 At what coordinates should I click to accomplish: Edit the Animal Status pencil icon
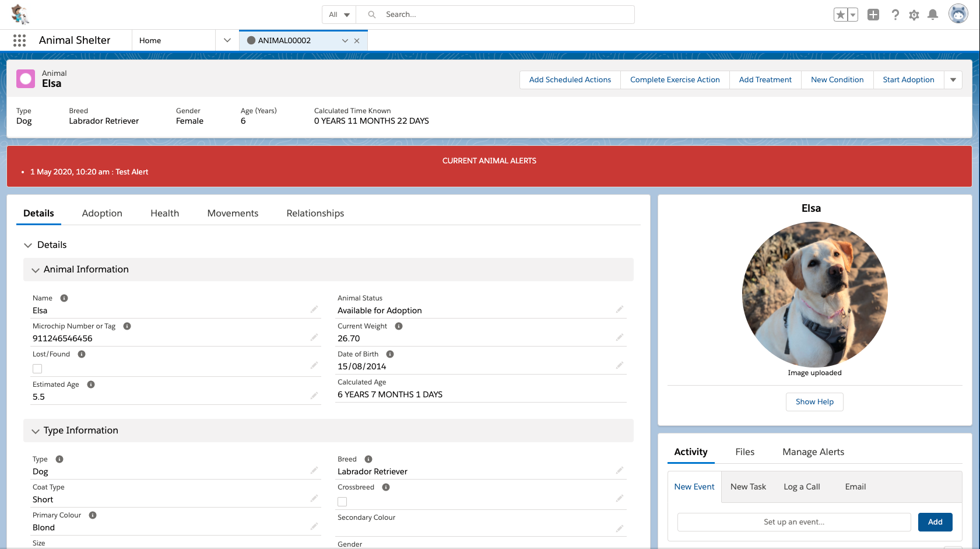pyautogui.click(x=620, y=309)
